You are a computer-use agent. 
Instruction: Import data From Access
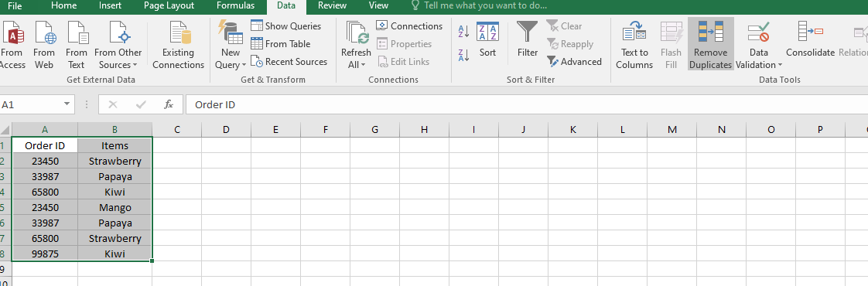(x=12, y=44)
